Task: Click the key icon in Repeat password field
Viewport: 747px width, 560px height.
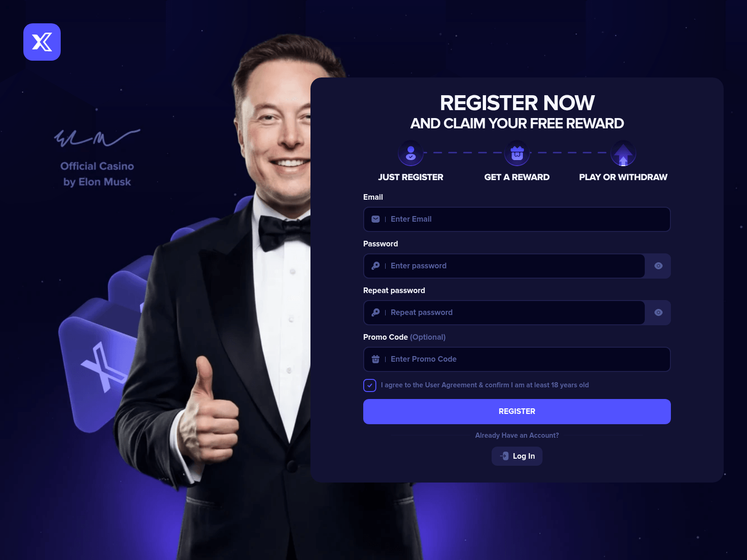Action: [375, 313]
